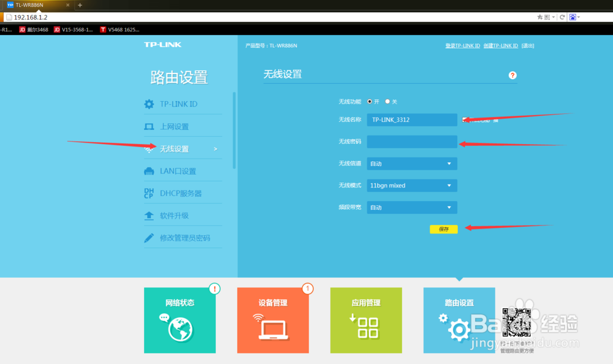Image resolution: width=613 pixels, height=364 pixels.
Task: Open the 设备管理 laptop tile
Action: [273, 320]
